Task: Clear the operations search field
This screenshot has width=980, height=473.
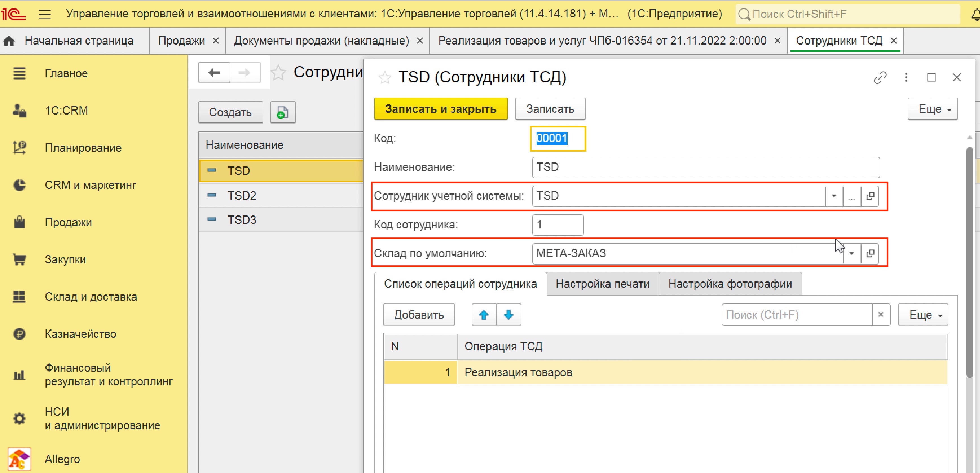Action: click(x=881, y=315)
